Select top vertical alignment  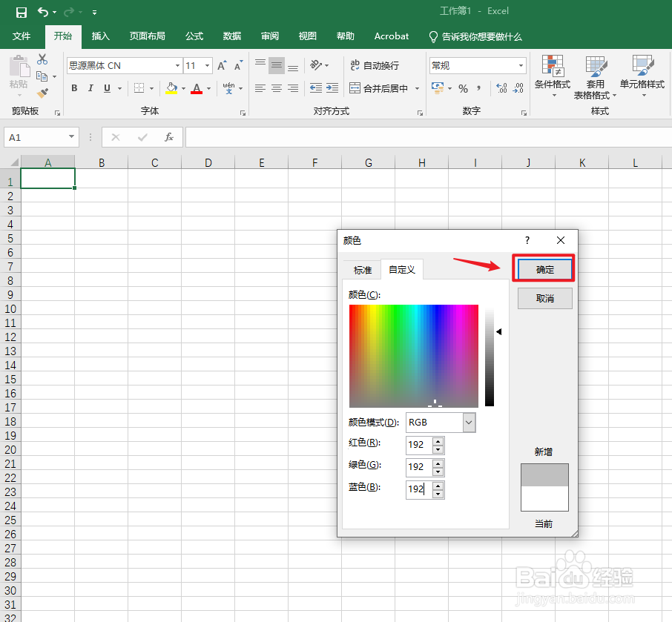260,65
